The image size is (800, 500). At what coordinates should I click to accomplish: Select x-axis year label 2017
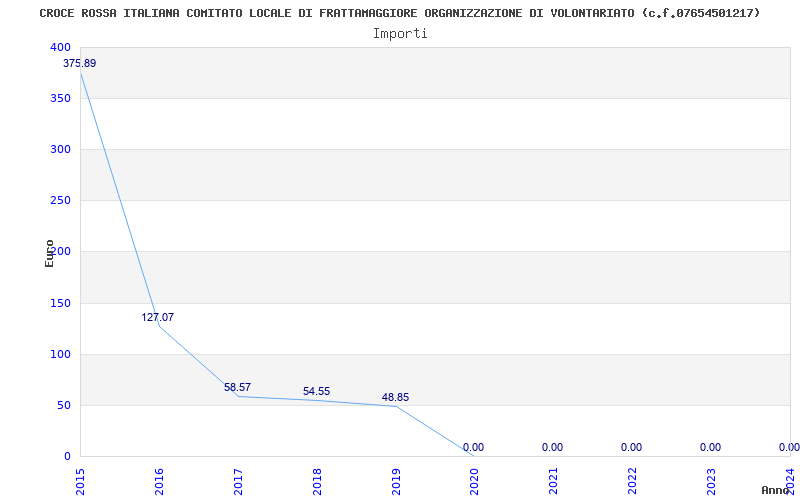pyautogui.click(x=238, y=482)
